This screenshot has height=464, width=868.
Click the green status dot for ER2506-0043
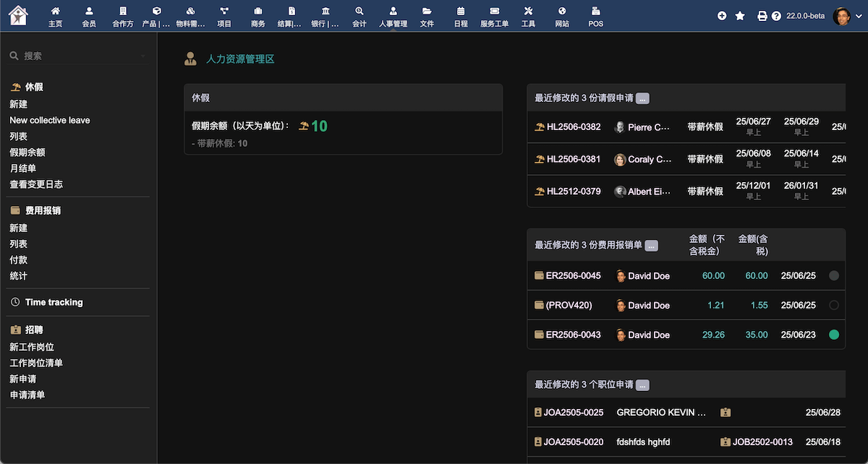(833, 335)
